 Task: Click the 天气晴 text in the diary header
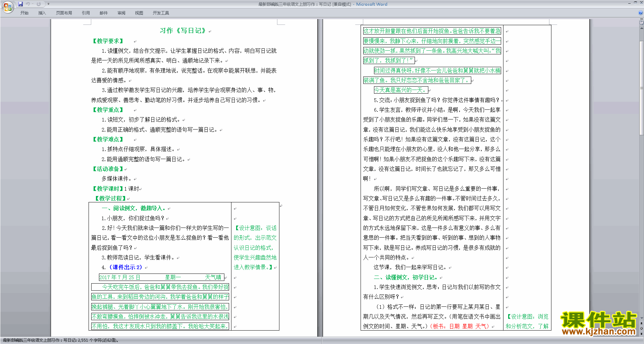tap(213, 277)
